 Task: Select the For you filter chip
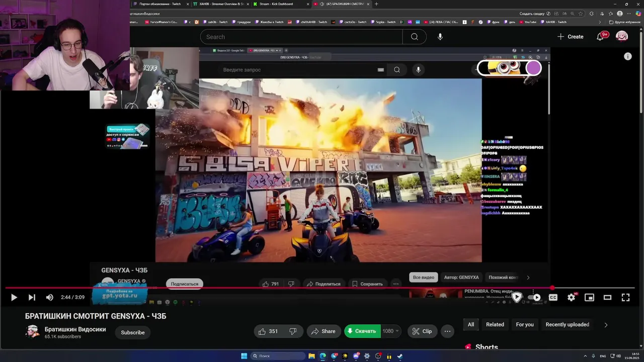pos(525,325)
